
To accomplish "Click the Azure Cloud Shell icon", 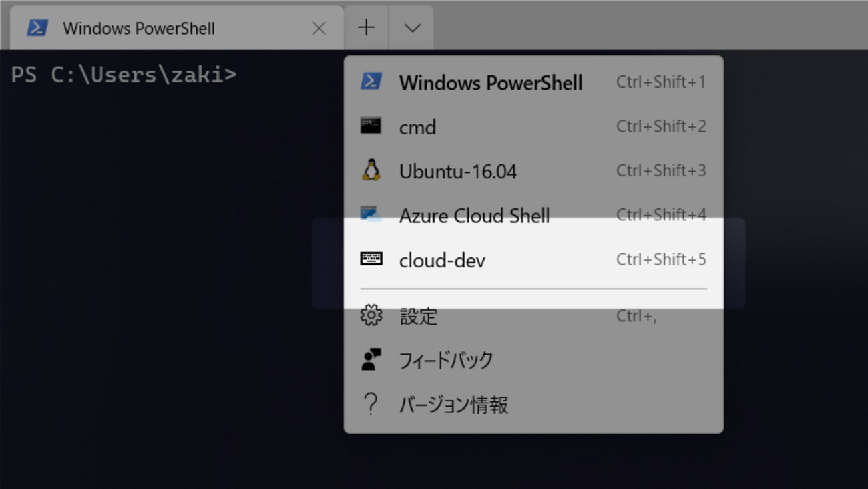I will [x=371, y=215].
